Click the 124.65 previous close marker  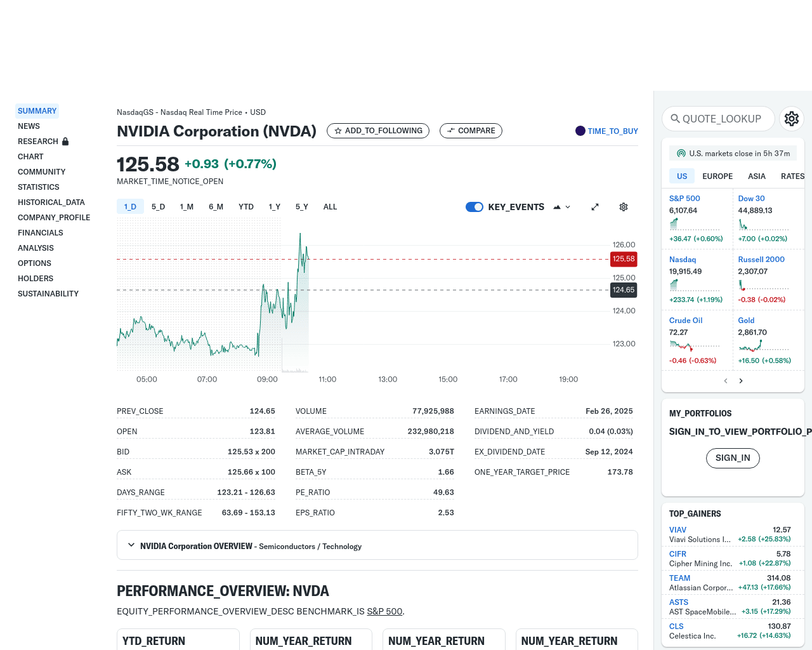click(624, 290)
